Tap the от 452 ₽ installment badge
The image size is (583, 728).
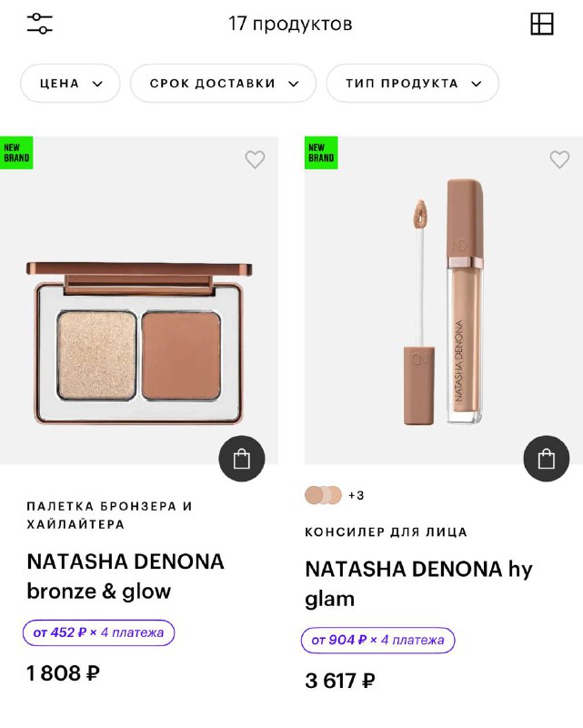point(98,632)
